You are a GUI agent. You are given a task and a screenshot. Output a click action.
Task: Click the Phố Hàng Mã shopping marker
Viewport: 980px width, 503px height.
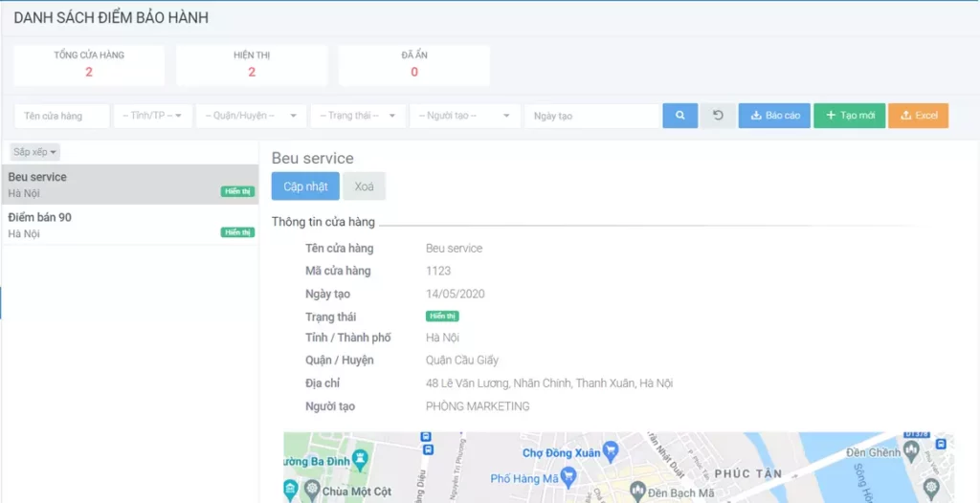(568, 476)
